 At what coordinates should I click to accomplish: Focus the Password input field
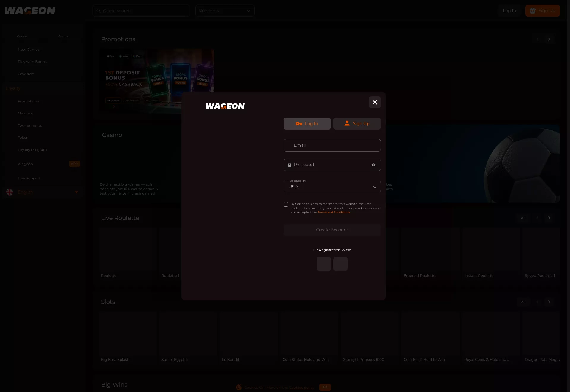click(332, 165)
